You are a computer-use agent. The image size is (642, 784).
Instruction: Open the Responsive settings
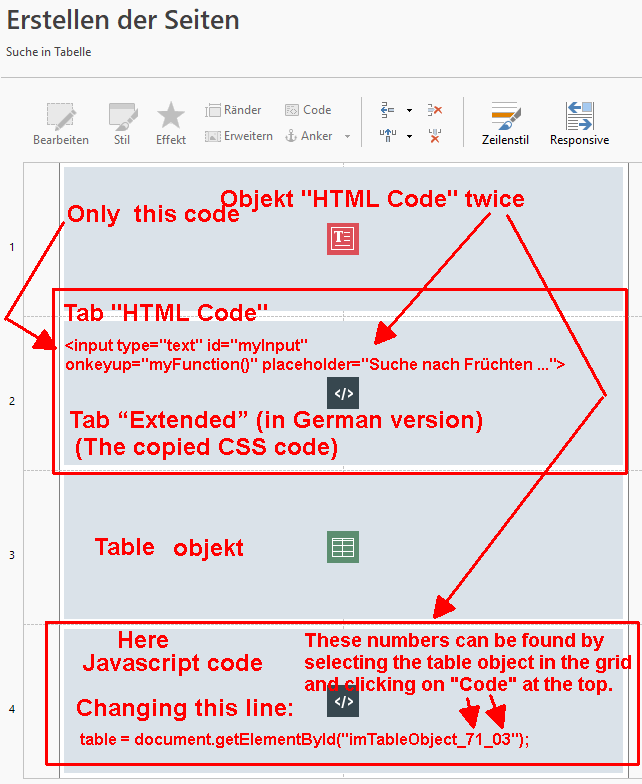[x=579, y=122]
